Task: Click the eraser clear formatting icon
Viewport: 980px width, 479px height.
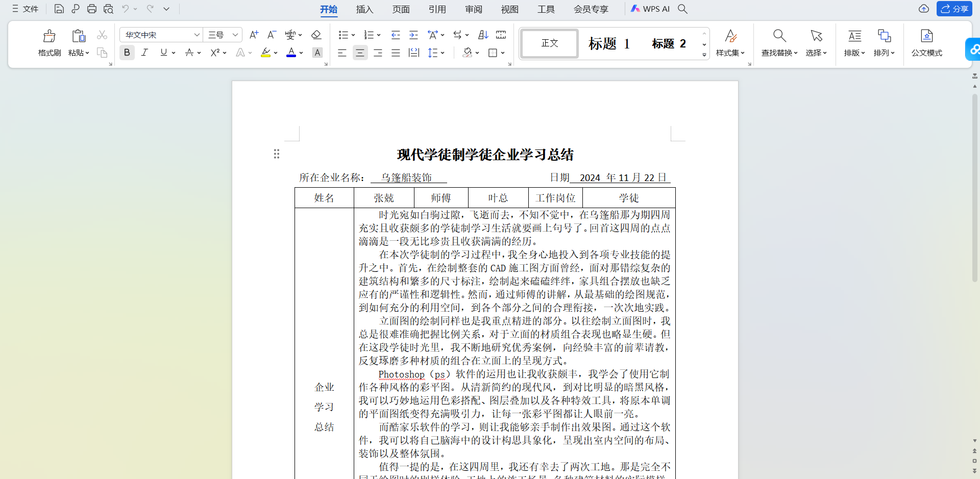Action: (316, 35)
